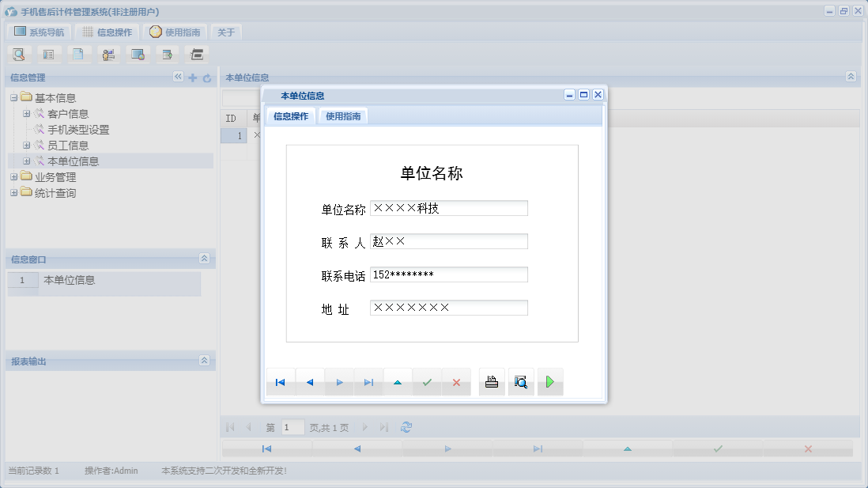The image size is (868, 488).
Task: Click the exit icon on the main toolbar
Action: [x=196, y=54]
